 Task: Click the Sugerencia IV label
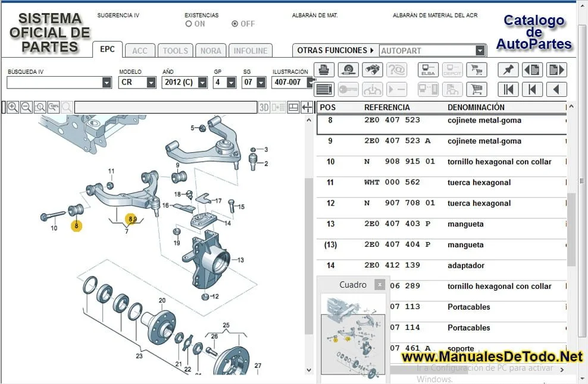(118, 15)
